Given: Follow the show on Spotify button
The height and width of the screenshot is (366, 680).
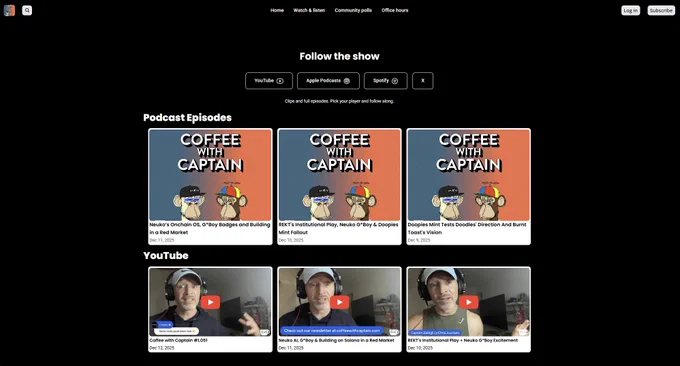Looking at the screenshot, I should pyautogui.click(x=386, y=81).
